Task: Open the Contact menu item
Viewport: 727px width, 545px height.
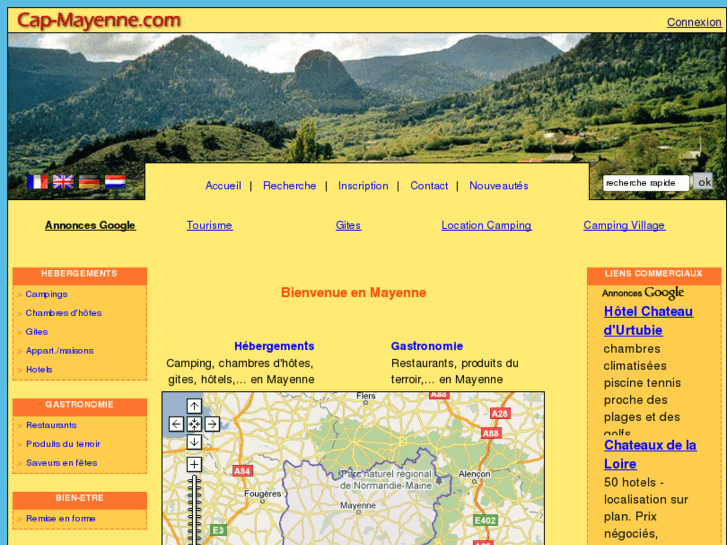Action: 429,186
